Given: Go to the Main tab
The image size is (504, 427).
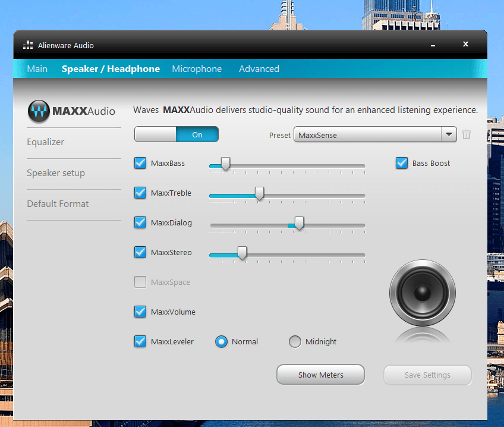Looking at the screenshot, I should (x=37, y=69).
